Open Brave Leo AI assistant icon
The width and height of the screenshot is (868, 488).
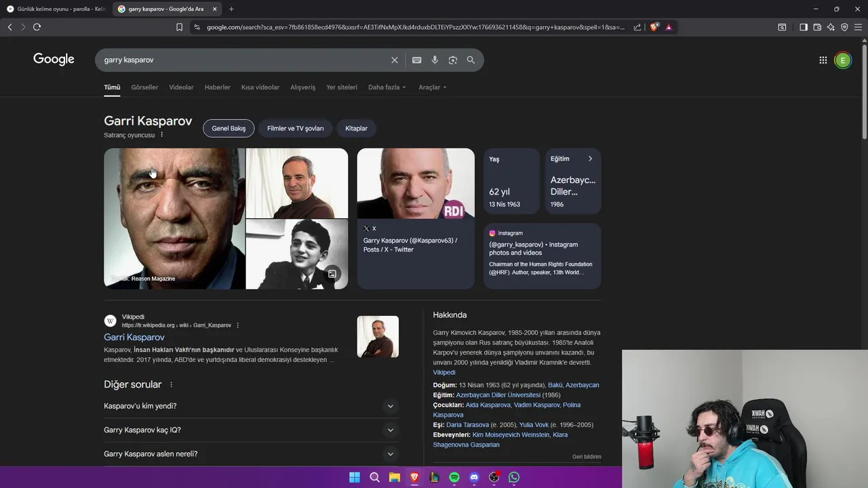831,27
